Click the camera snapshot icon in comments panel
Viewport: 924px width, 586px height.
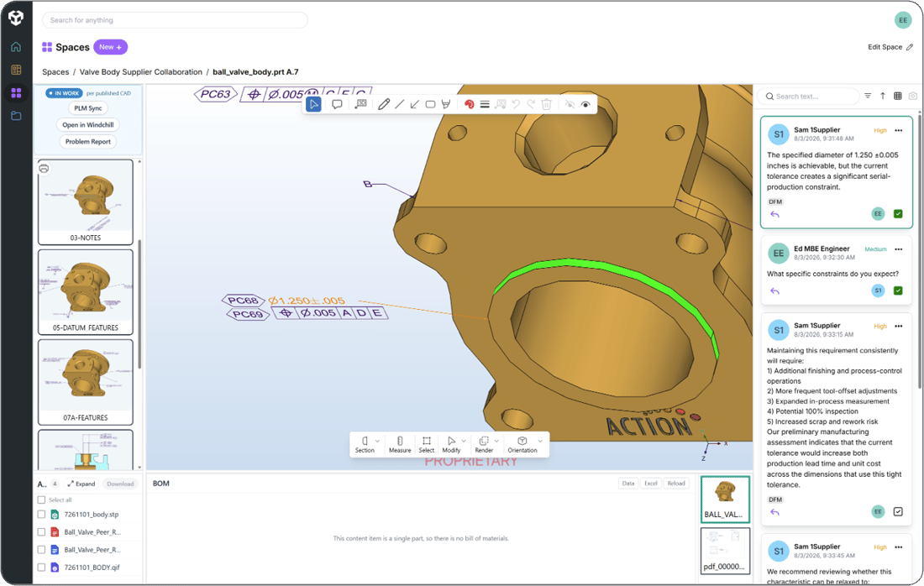[x=913, y=96]
